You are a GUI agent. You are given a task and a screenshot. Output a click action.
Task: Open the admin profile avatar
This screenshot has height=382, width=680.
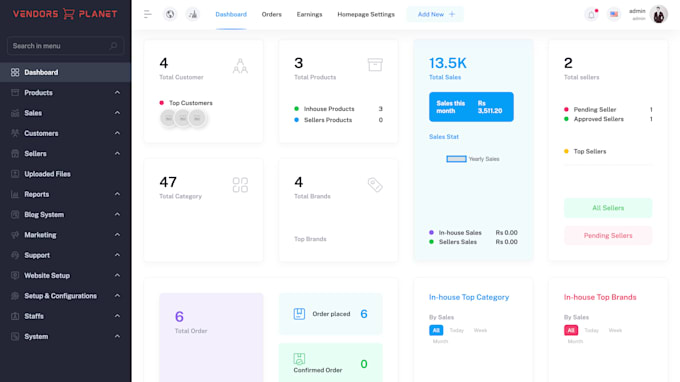tap(659, 14)
